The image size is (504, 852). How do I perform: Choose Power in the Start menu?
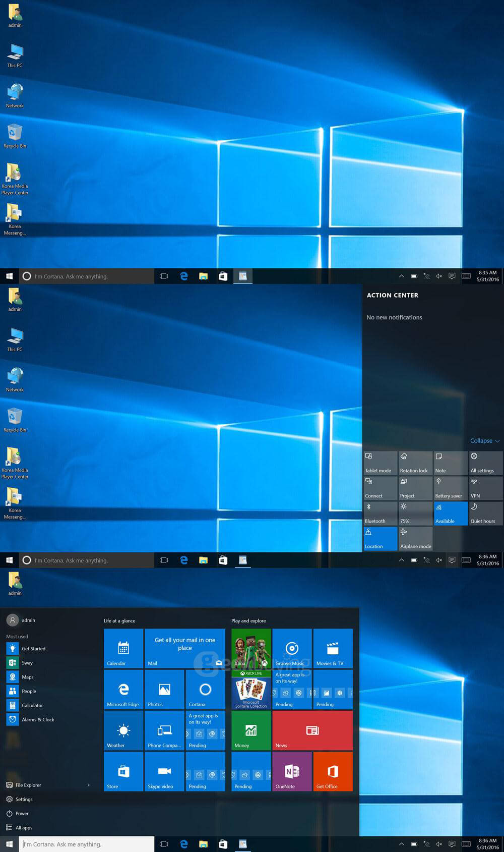pyautogui.click(x=22, y=813)
